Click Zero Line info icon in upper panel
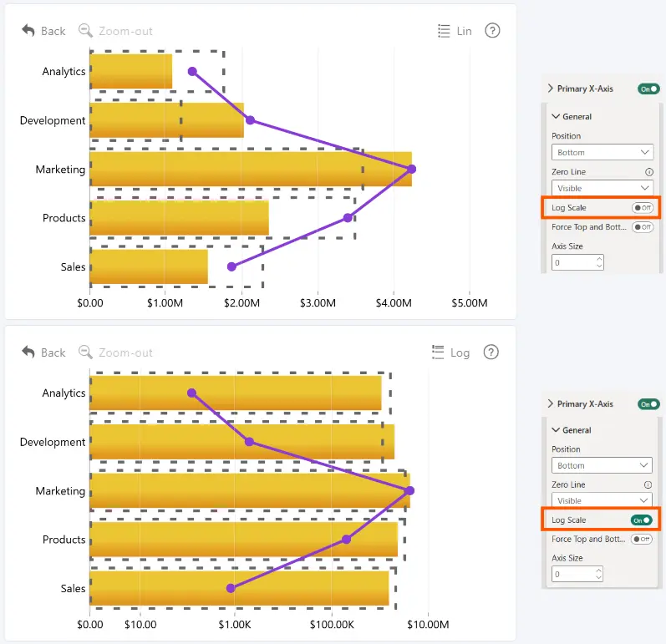This screenshot has width=666, height=644. pyautogui.click(x=648, y=172)
